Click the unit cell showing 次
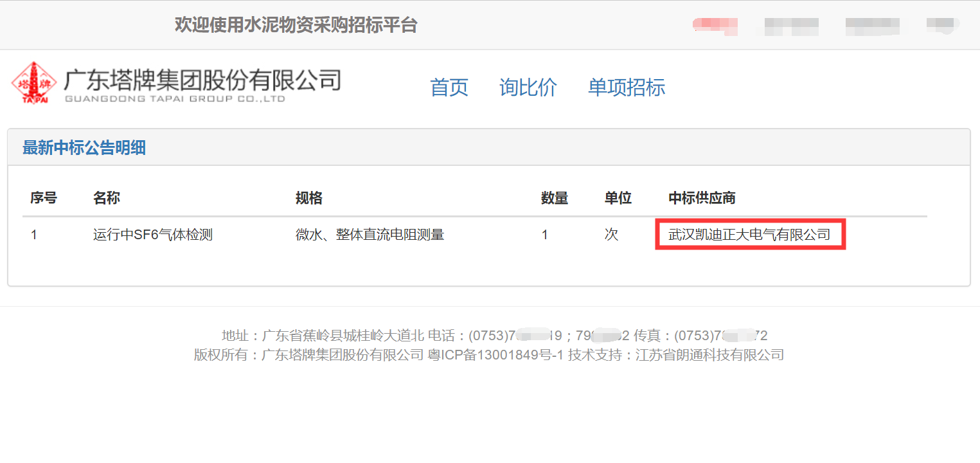 point(611,235)
